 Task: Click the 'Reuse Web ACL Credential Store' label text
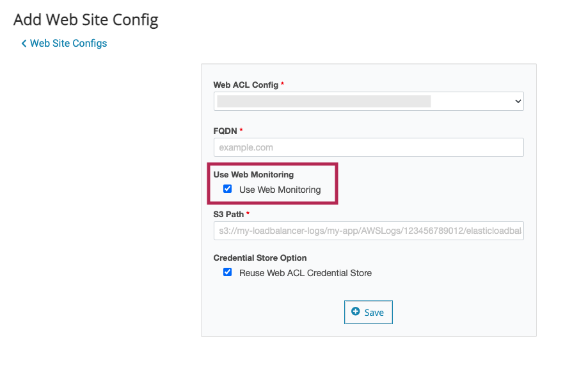click(305, 273)
